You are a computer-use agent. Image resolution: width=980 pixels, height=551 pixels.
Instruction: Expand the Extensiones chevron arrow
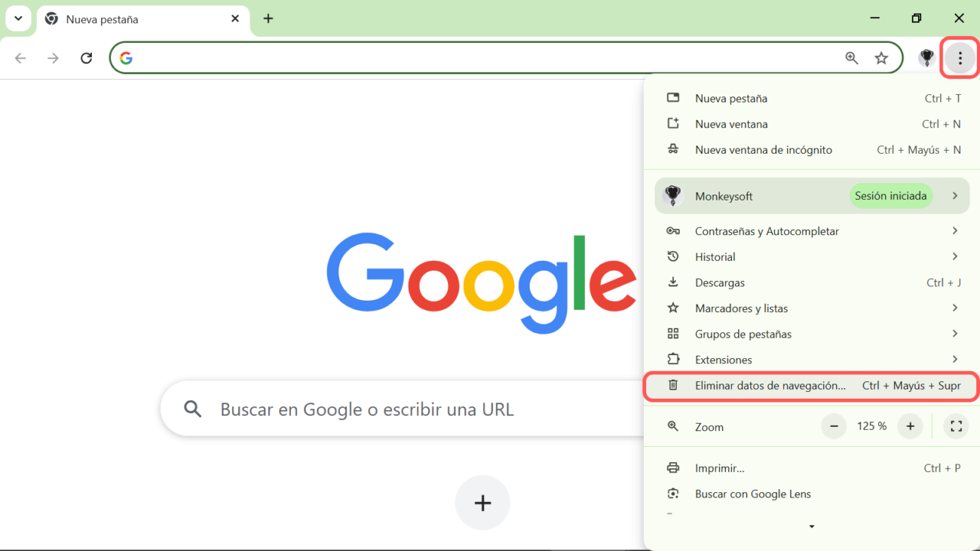pos(955,359)
